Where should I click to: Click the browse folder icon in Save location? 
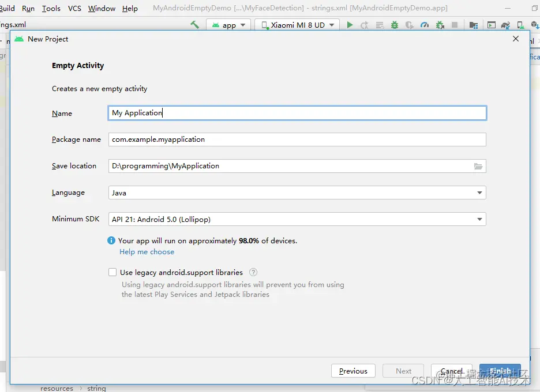[478, 166]
